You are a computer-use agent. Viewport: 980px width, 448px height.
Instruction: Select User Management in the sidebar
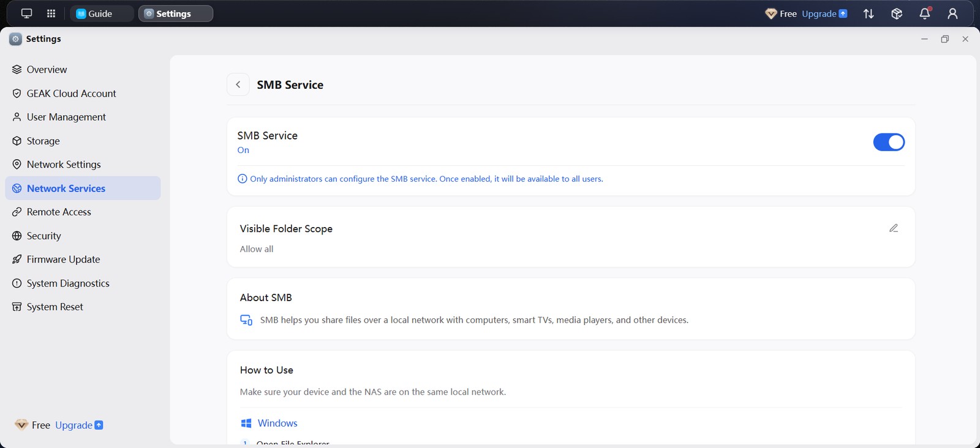[x=83, y=117]
